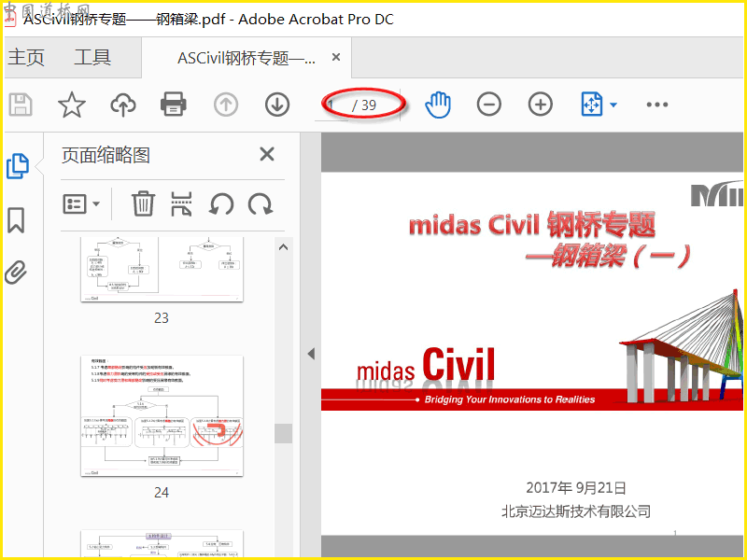Click the total pages '/ 39' text
This screenshot has width=747, height=560.
(x=364, y=105)
